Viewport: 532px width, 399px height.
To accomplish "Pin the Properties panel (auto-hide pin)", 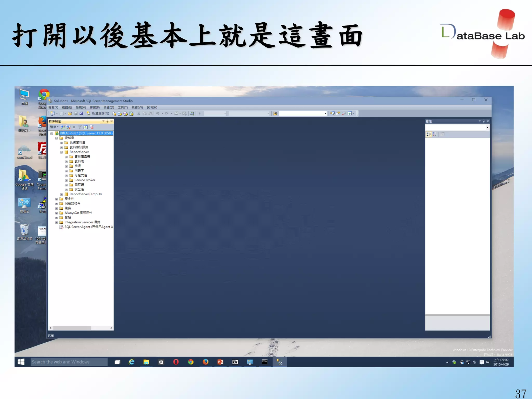I will point(484,121).
